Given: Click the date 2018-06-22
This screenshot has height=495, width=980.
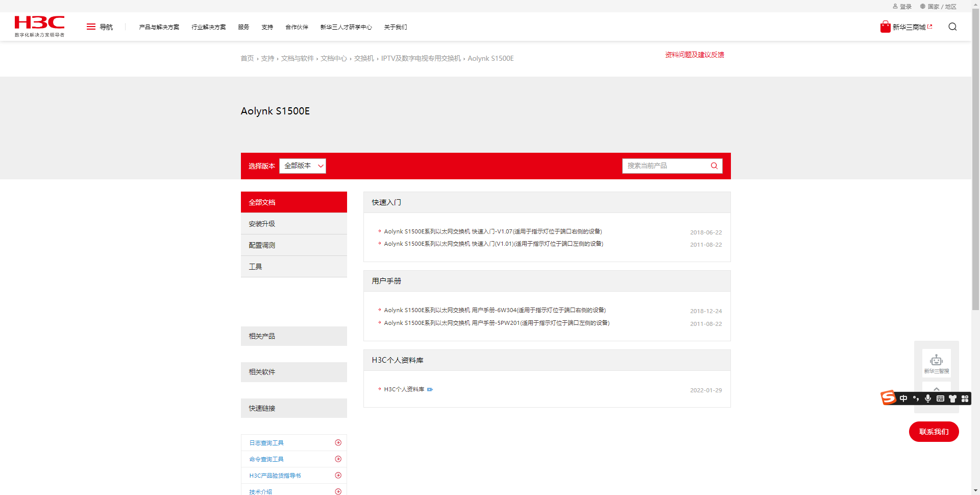Looking at the screenshot, I should (x=706, y=232).
